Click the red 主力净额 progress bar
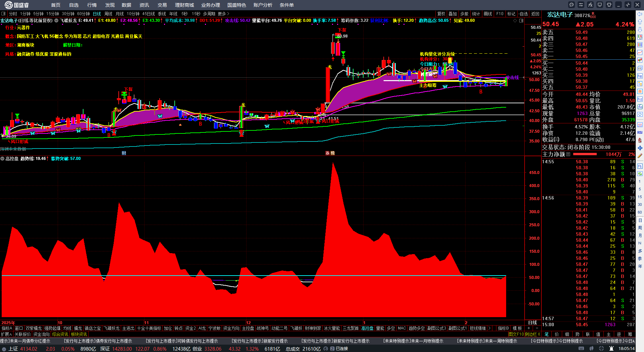Screen dimensions: 644x352 coord(585,154)
